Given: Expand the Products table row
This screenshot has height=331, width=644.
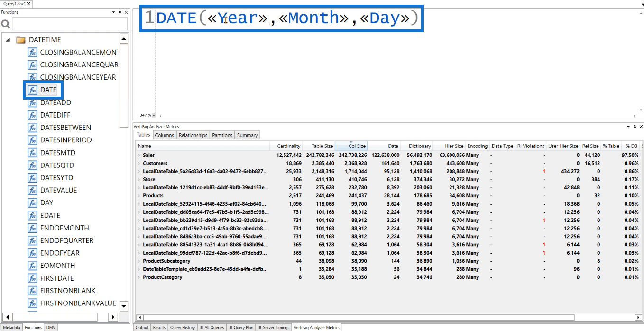Looking at the screenshot, I should (139, 195).
